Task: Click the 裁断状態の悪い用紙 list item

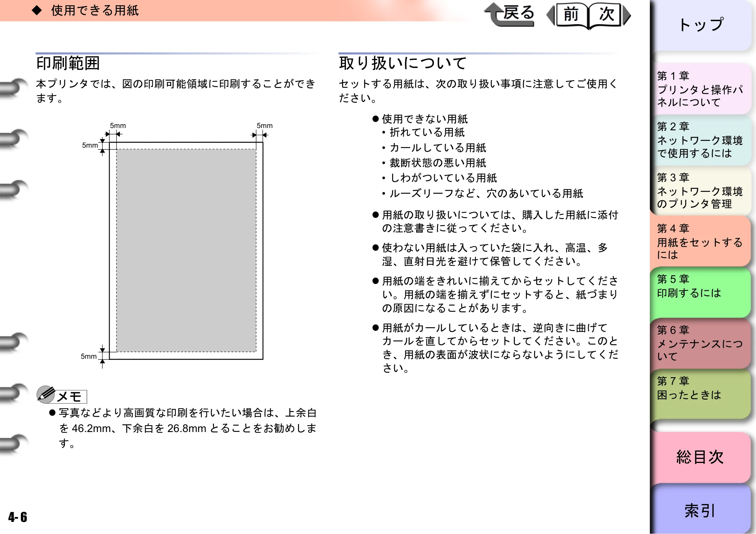Action: pyautogui.click(x=438, y=163)
